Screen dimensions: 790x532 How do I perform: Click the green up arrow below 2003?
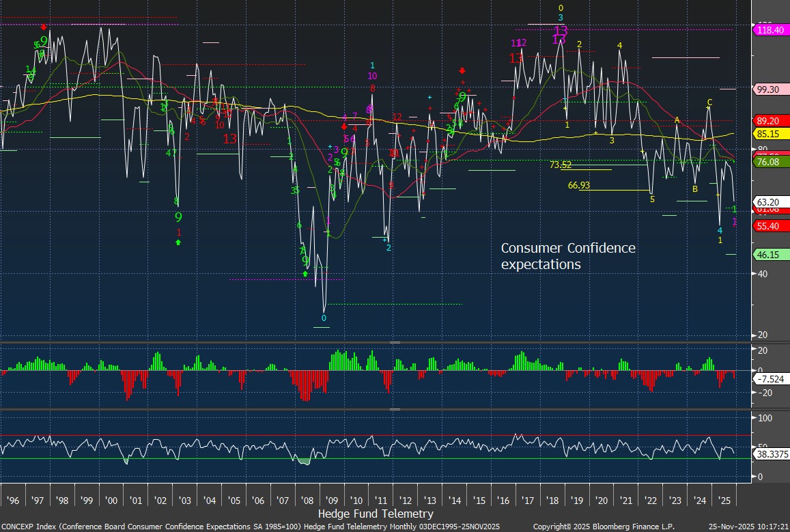point(179,242)
